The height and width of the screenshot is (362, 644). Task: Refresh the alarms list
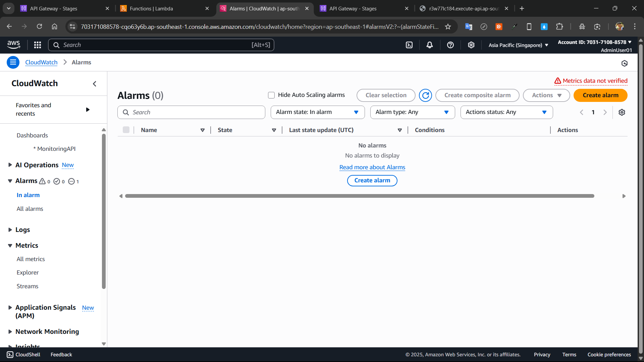point(425,95)
